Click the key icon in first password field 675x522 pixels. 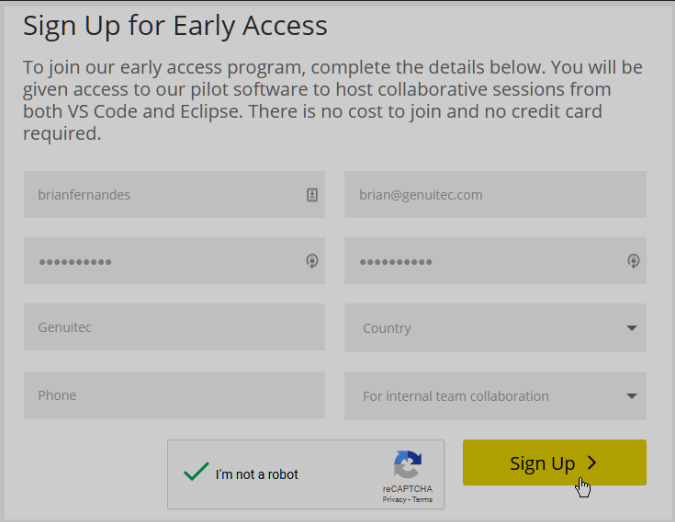(312, 261)
